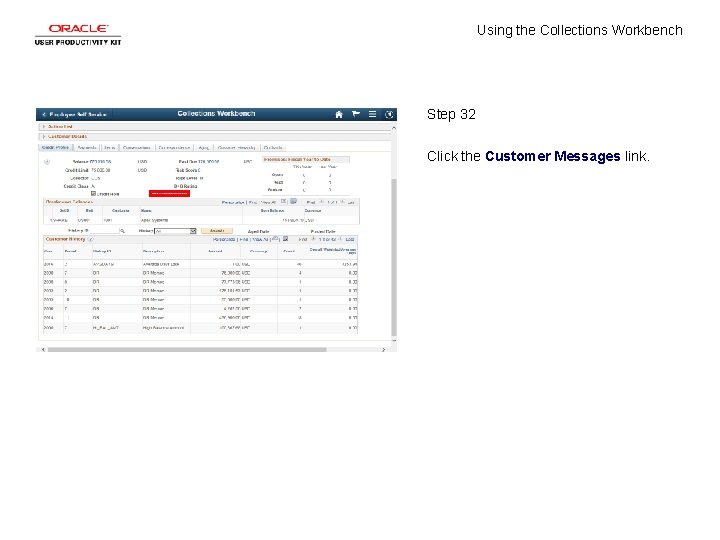720x540 pixels.
Task: Click View All in Customer History grid
Action: [x=260, y=240]
